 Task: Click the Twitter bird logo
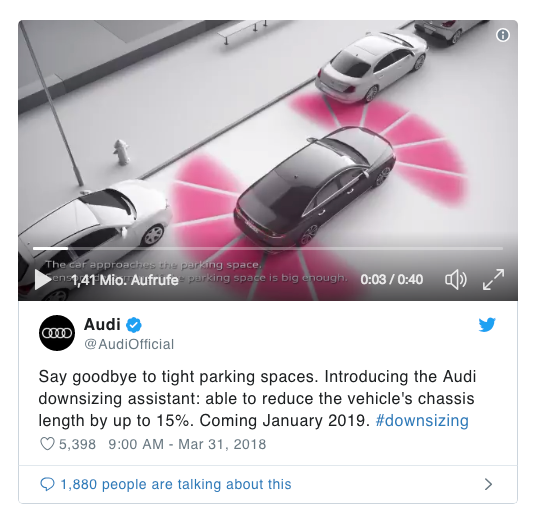coord(487,324)
